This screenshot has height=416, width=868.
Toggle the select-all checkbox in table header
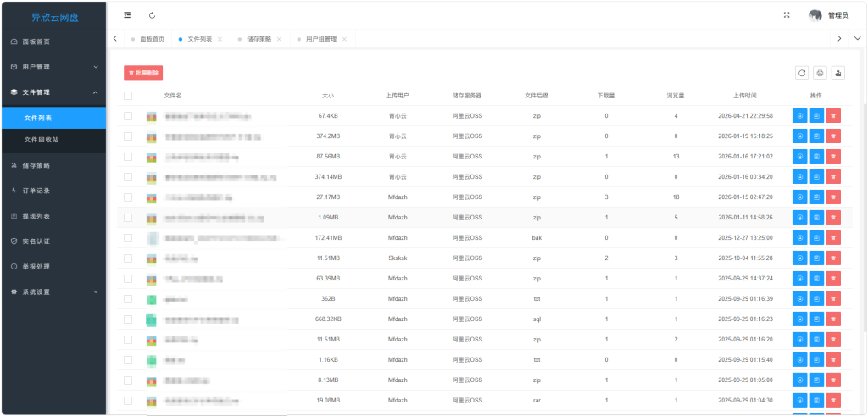pos(128,96)
